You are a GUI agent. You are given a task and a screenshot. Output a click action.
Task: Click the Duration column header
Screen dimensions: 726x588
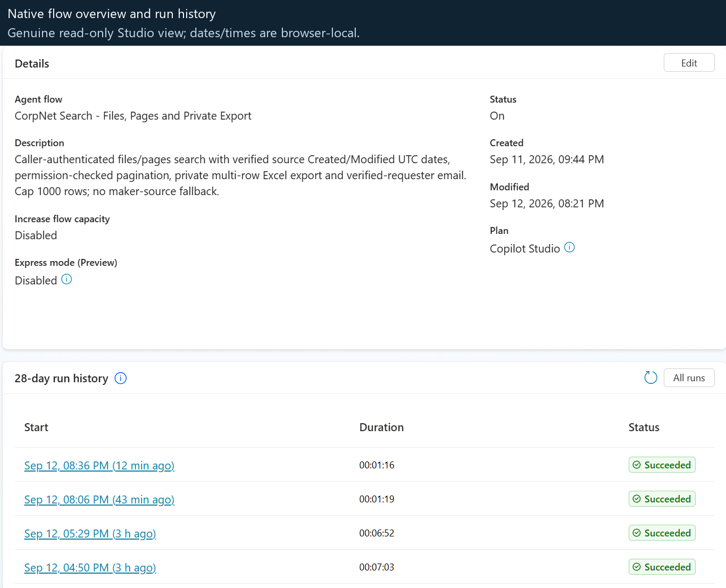click(x=381, y=427)
